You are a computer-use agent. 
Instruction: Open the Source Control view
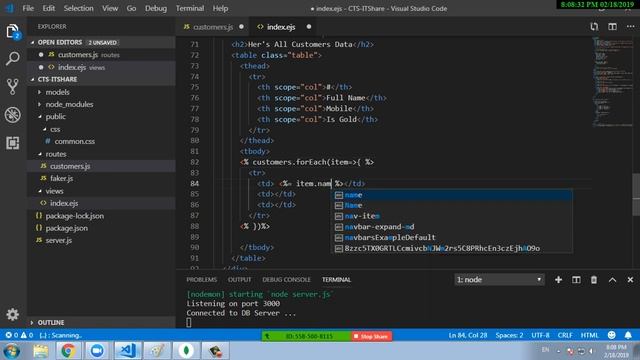(x=13, y=87)
